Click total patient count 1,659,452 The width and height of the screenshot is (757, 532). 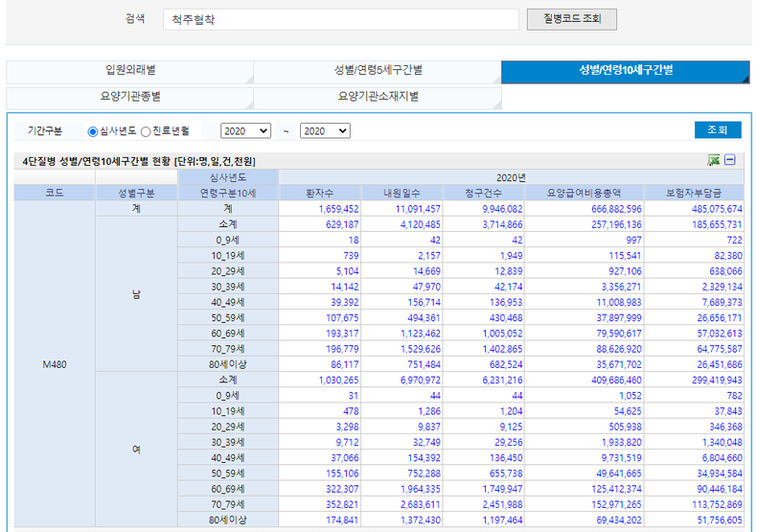tap(338, 209)
